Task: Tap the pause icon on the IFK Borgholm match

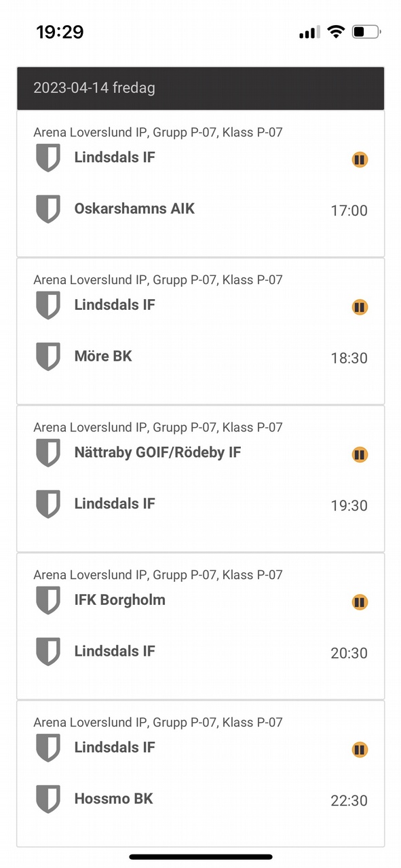Action: (x=360, y=602)
